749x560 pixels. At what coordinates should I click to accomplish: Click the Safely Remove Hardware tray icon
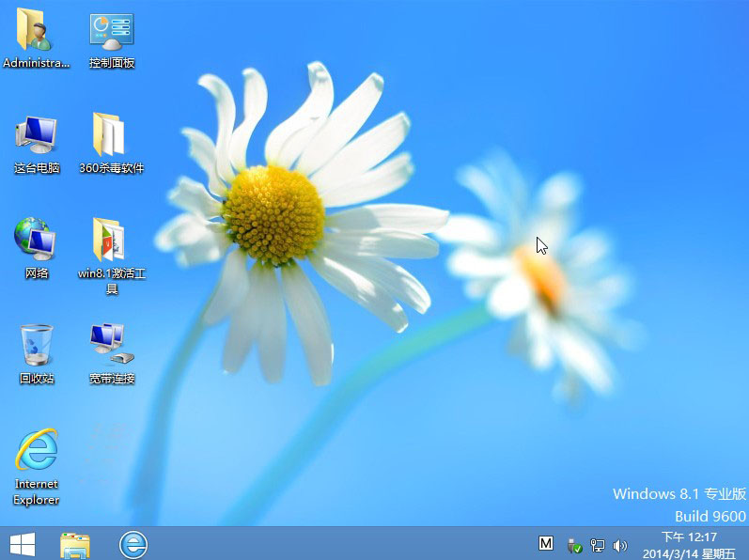click(x=574, y=545)
